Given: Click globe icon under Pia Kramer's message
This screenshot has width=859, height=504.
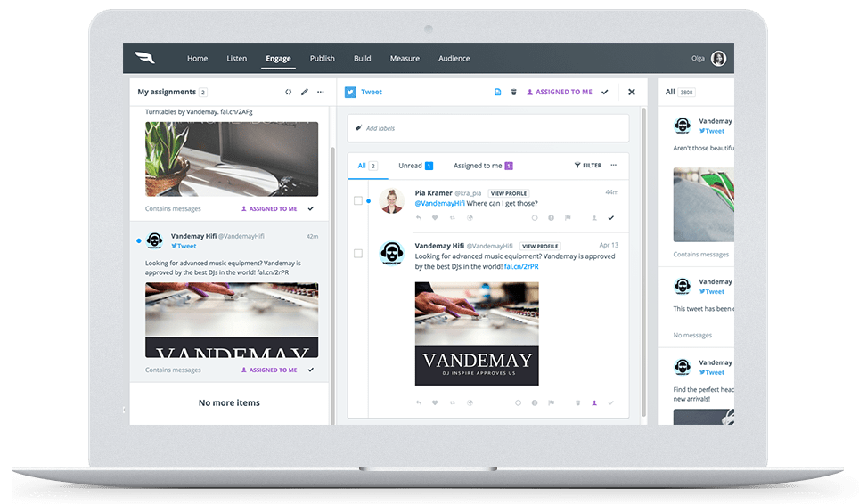Looking at the screenshot, I should pyautogui.click(x=470, y=218).
